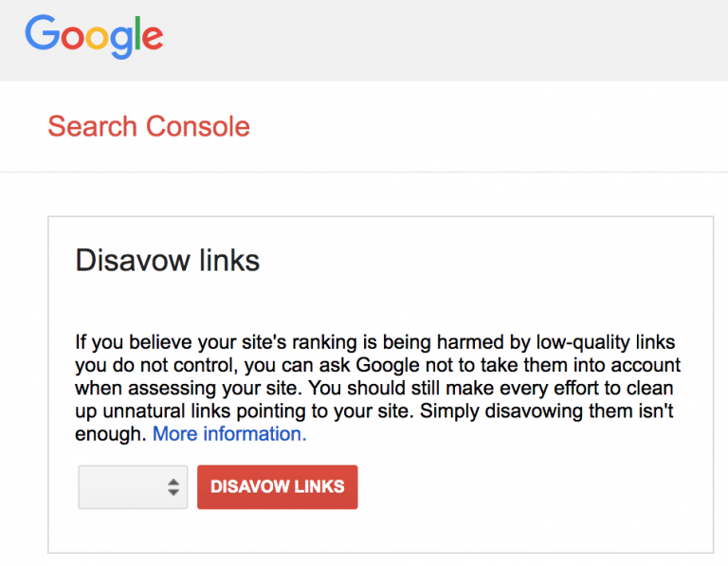Click the first red o in Google logo
Screen dimensions: 728x566
[72, 38]
